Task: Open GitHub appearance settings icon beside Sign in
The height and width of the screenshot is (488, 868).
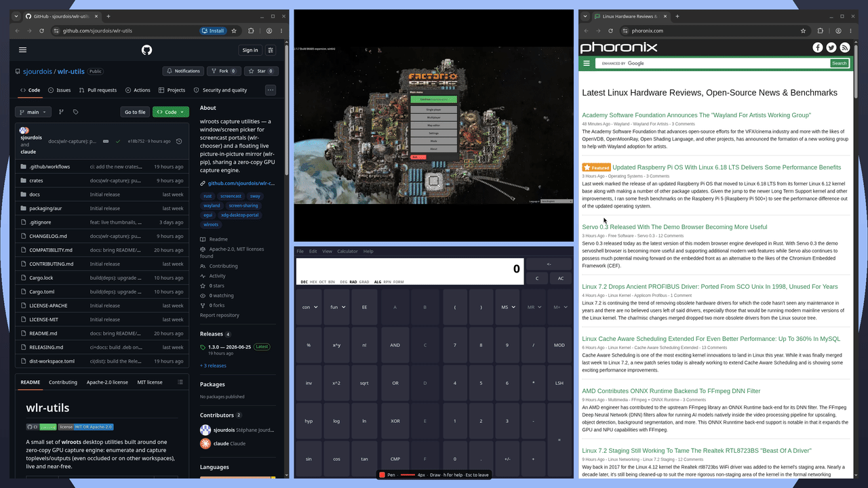Action: (x=271, y=49)
